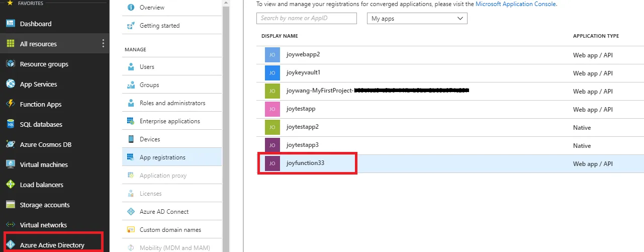Click the Favorites star icon
The image size is (644, 252).
point(10,3)
